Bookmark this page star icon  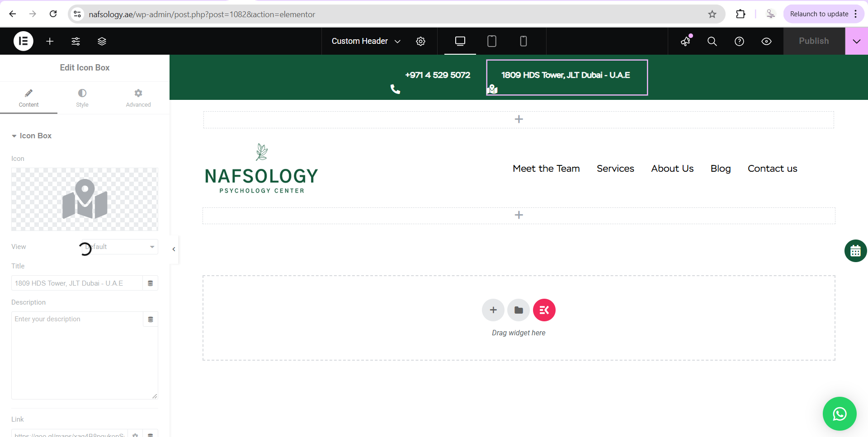[x=712, y=14]
